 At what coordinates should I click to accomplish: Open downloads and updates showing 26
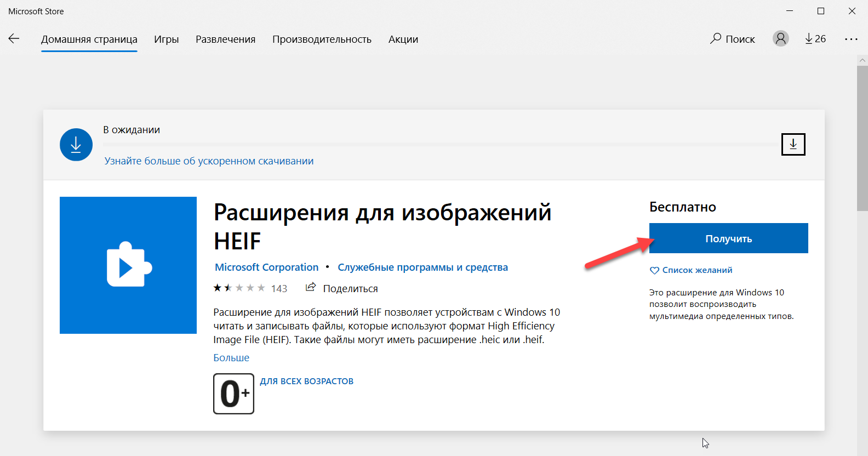[815, 39]
